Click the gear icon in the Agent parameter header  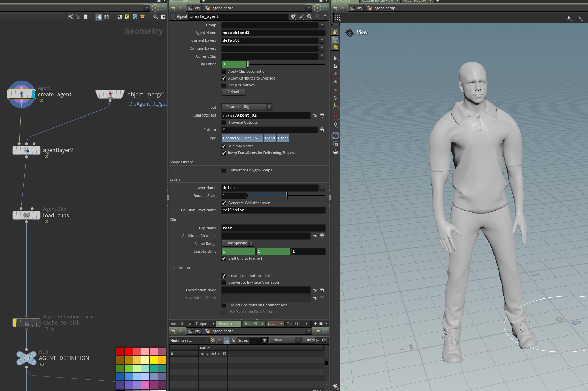(x=293, y=16)
